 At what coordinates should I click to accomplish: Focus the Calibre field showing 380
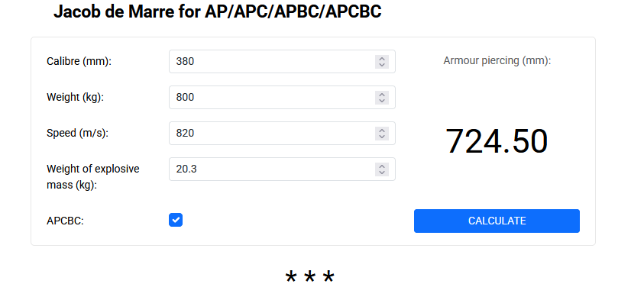coord(282,62)
